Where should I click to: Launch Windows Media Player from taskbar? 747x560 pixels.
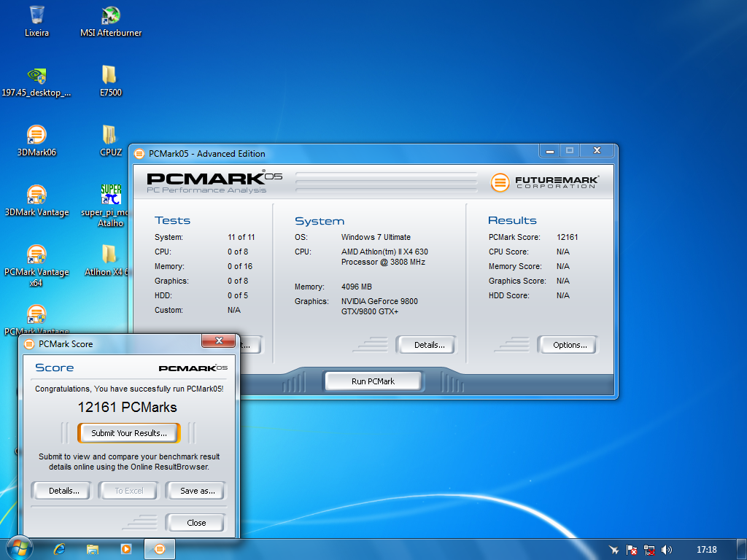click(125, 549)
